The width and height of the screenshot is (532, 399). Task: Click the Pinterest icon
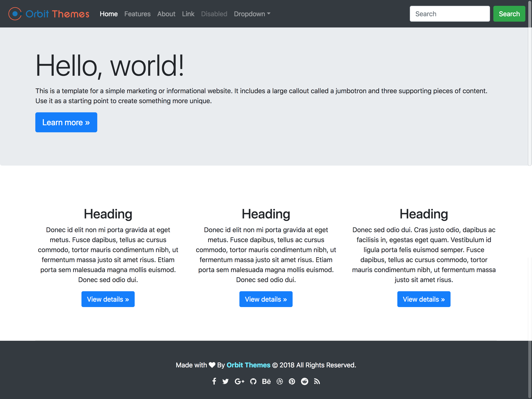pos(292,381)
